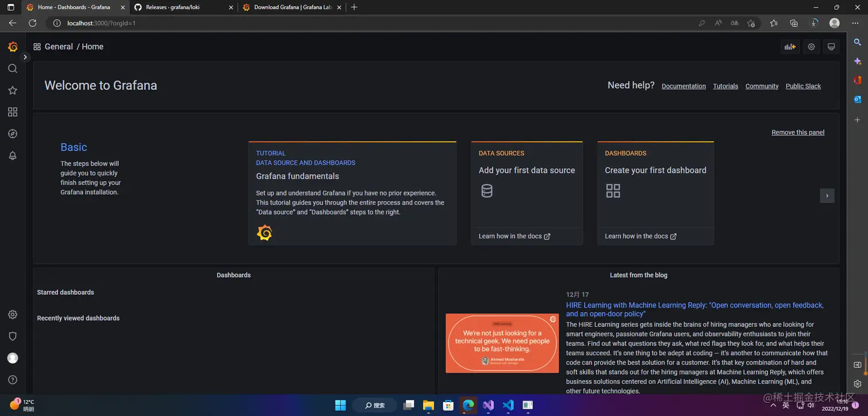Open File Explorer from the taskbar
868x416 pixels.
point(429,405)
